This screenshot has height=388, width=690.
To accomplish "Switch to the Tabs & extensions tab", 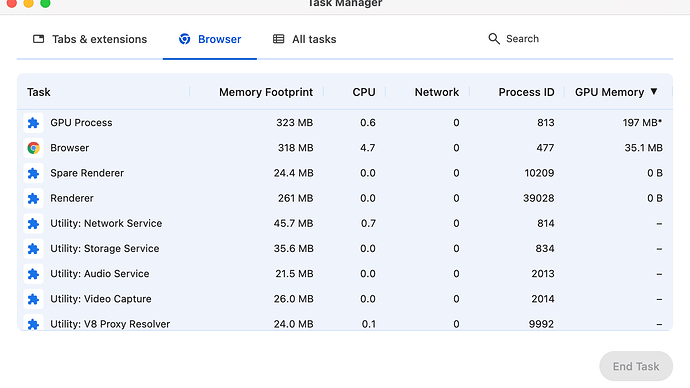I will 90,39.
